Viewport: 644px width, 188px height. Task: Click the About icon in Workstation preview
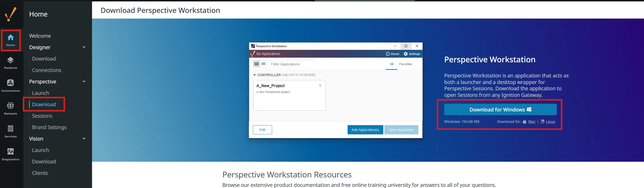click(x=388, y=54)
